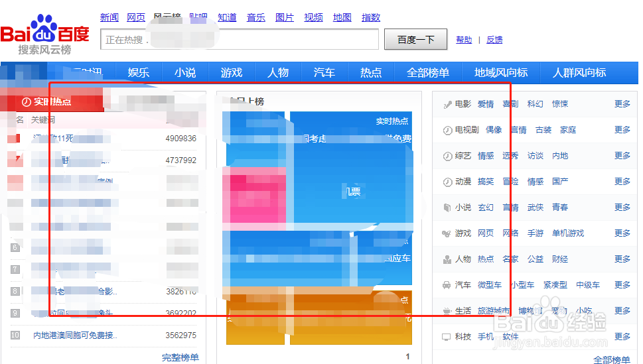The image size is (643, 364).
Task: Click the 实时热点 clock icon
Action: pos(27,101)
